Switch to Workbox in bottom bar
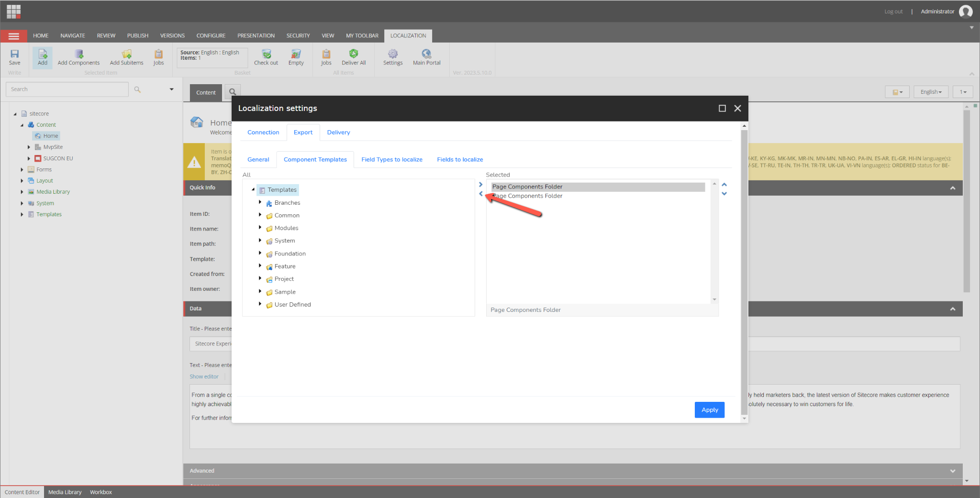The height and width of the screenshot is (498, 980). (x=101, y=492)
